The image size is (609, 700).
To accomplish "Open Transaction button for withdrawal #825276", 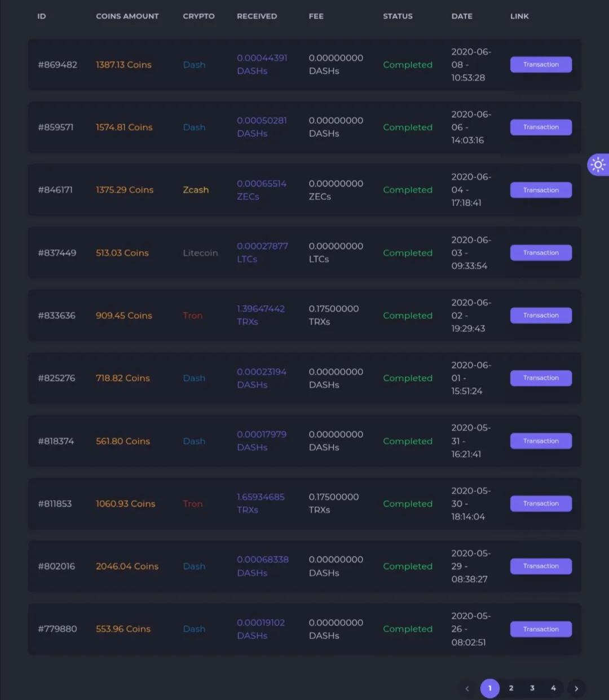I will (x=541, y=378).
